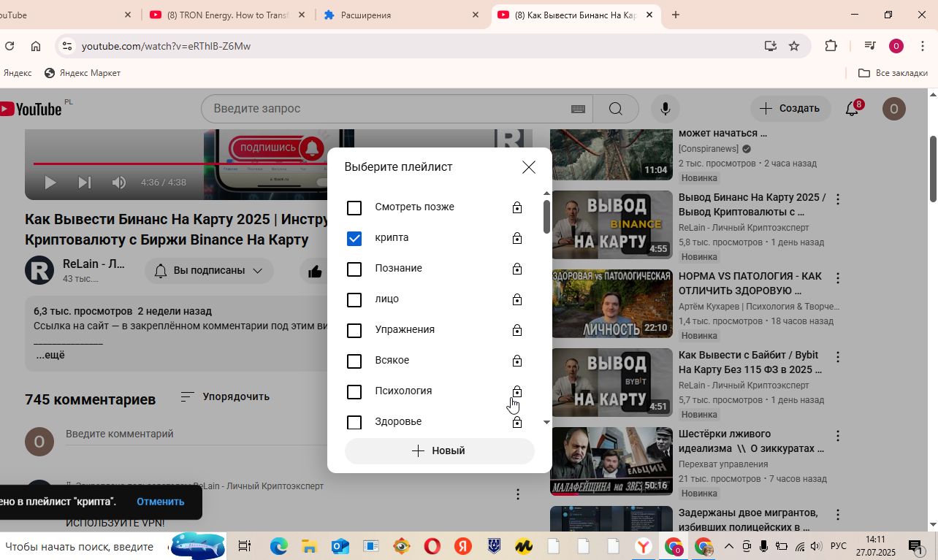Open options for 'Шестёрки лживого идеализма' video
Screen dimensions: 938x560
pos(838,436)
